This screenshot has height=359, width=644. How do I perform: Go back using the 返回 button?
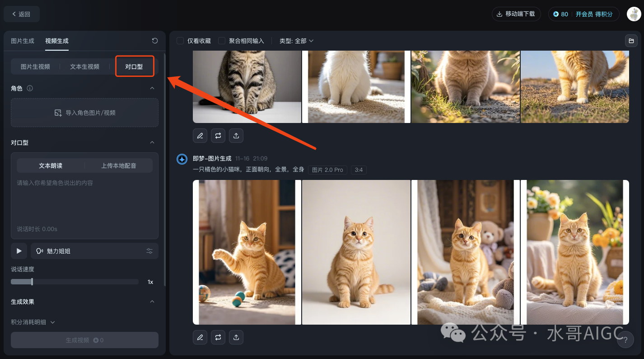[x=21, y=14]
